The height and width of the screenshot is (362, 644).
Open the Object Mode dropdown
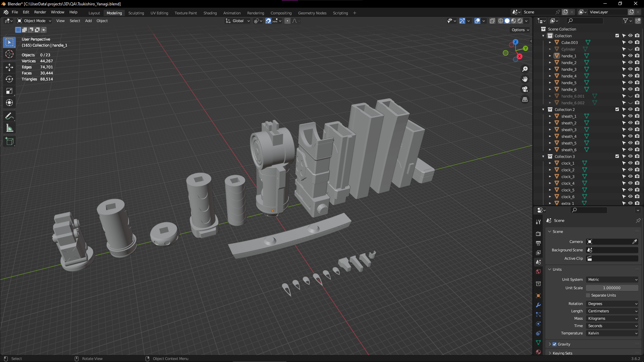click(x=35, y=21)
